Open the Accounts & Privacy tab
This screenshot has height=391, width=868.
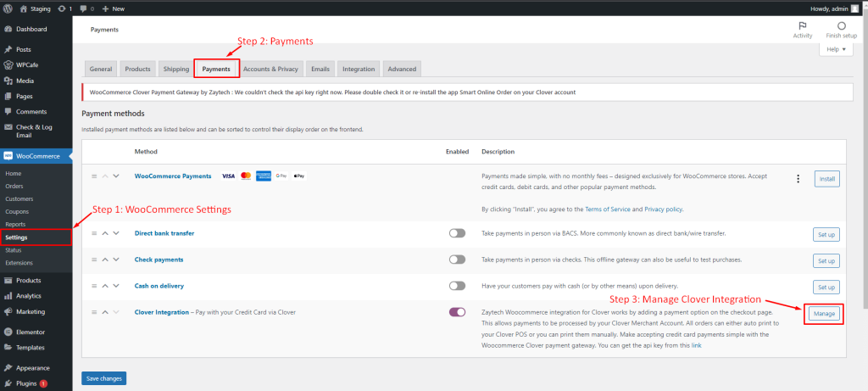click(x=270, y=70)
